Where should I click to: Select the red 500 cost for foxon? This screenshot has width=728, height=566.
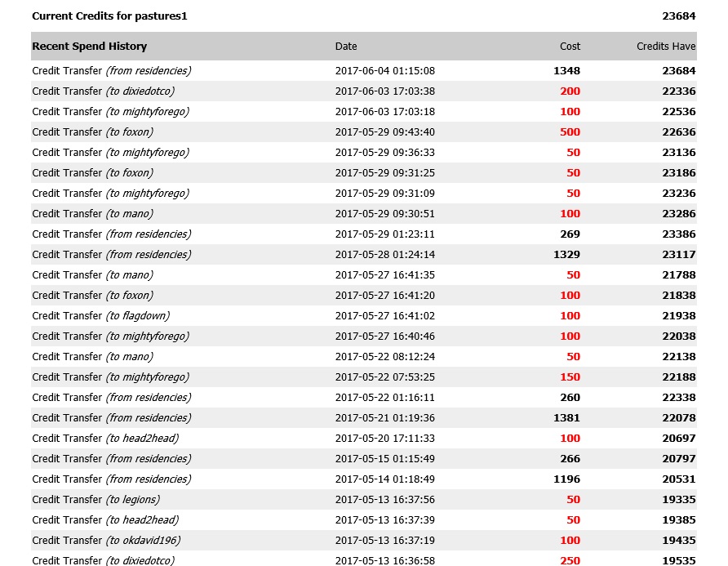click(570, 132)
